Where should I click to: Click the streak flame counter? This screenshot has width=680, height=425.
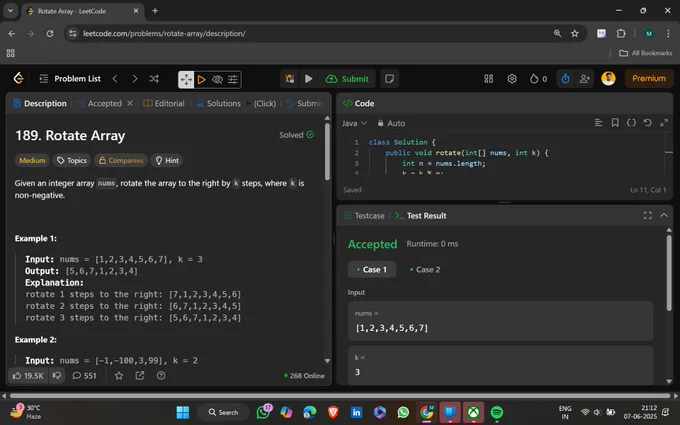pos(538,78)
